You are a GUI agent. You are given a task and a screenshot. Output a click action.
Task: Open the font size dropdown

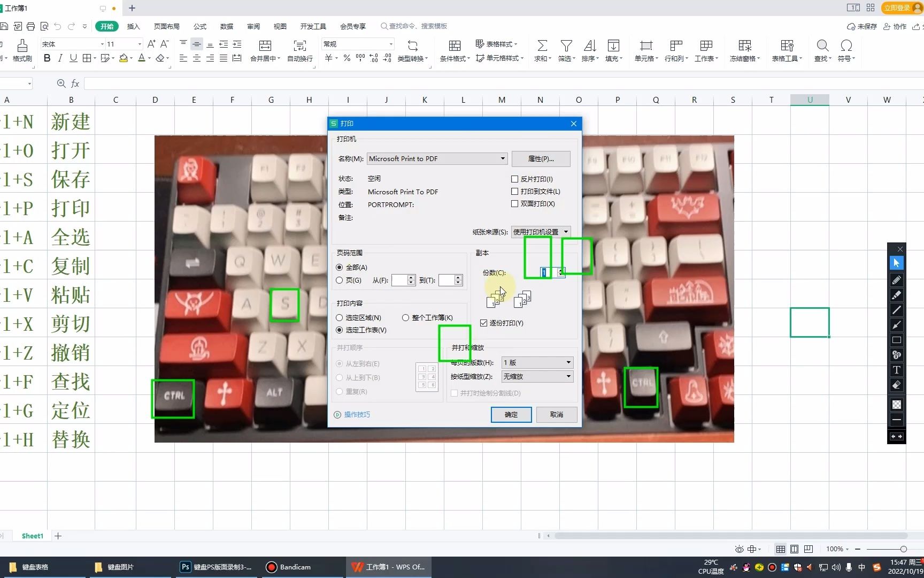[x=140, y=44]
